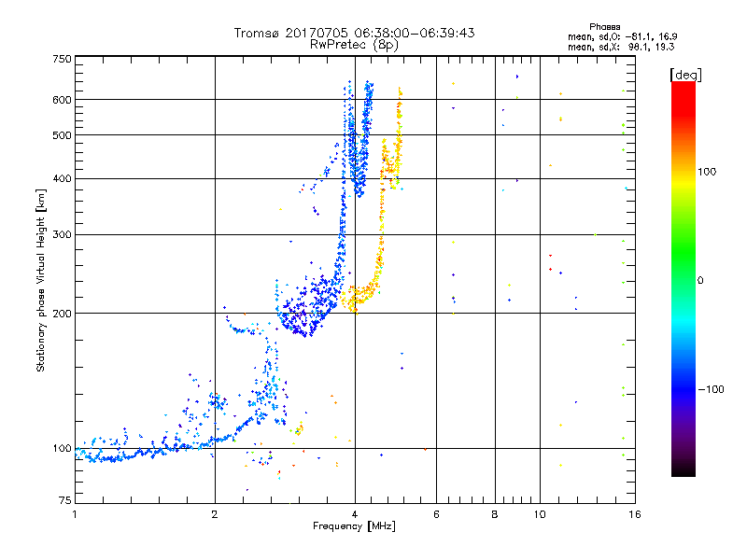Click the x-axis tick label '16'

point(635,514)
